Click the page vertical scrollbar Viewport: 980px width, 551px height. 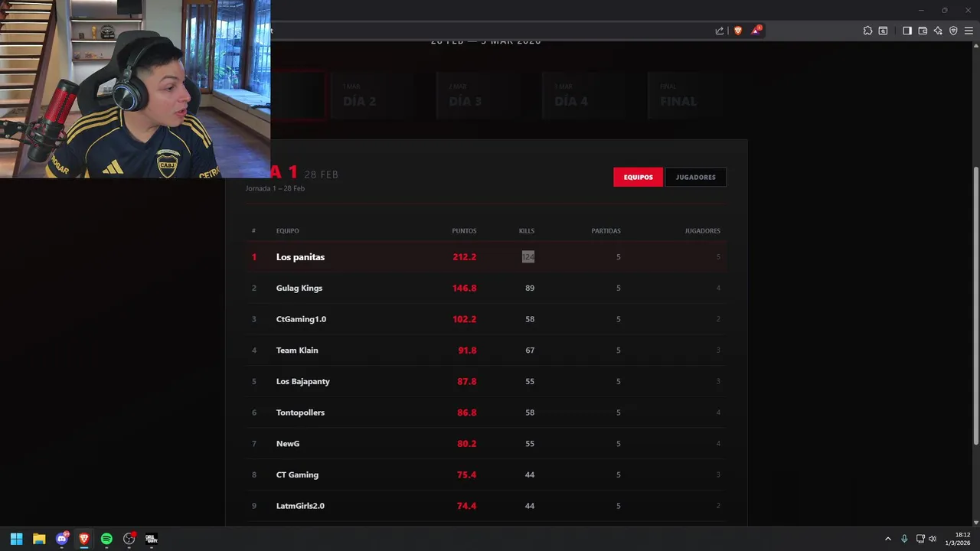[x=975, y=306]
